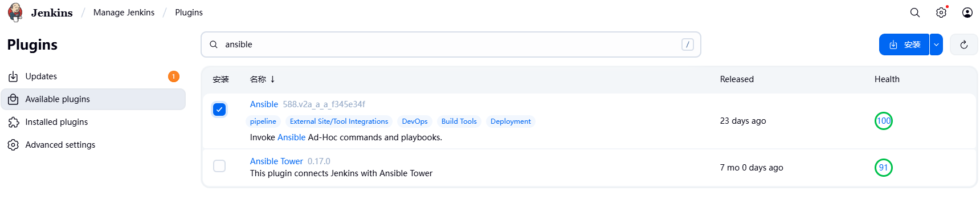Click the 7 mo 0 days ago date
Viewport: 980px width, 211px height.
click(x=752, y=168)
